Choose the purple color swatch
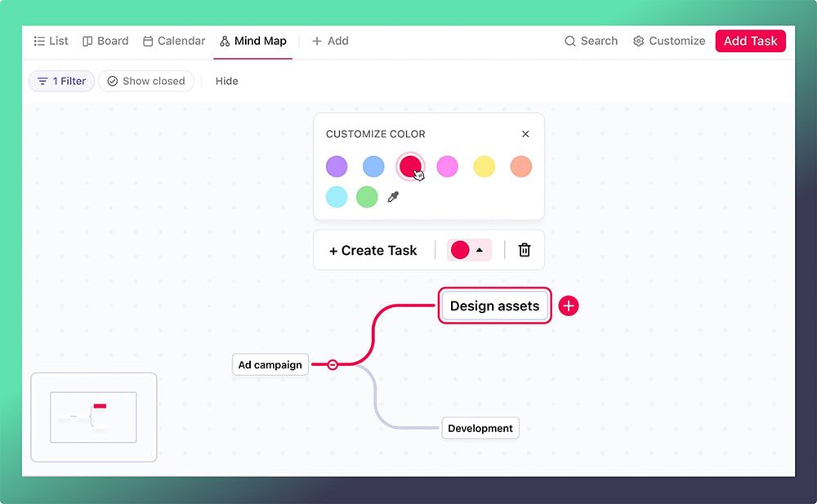Image resolution: width=817 pixels, height=504 pixels. 337,167
